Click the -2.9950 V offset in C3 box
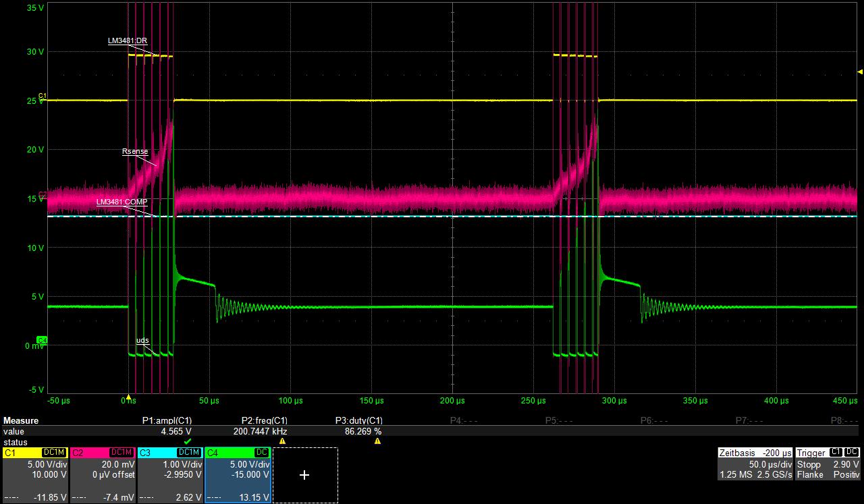864x504 pixels. pos(184,474)
